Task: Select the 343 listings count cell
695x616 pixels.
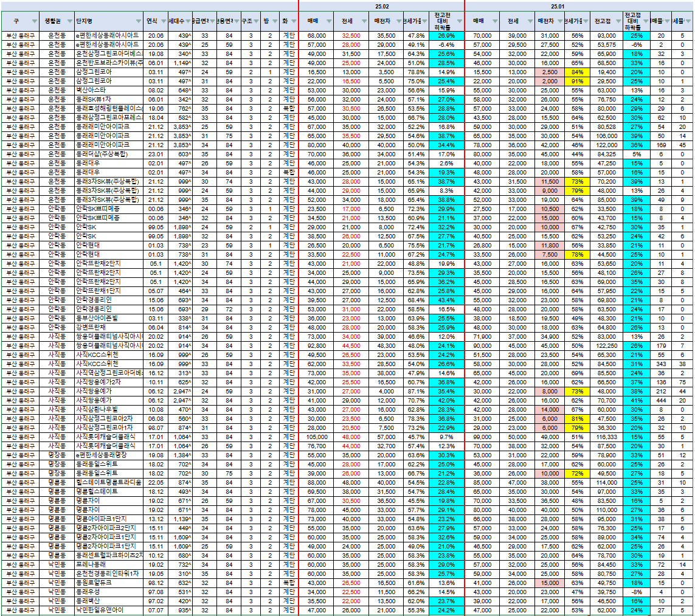Action: [662, 364]
